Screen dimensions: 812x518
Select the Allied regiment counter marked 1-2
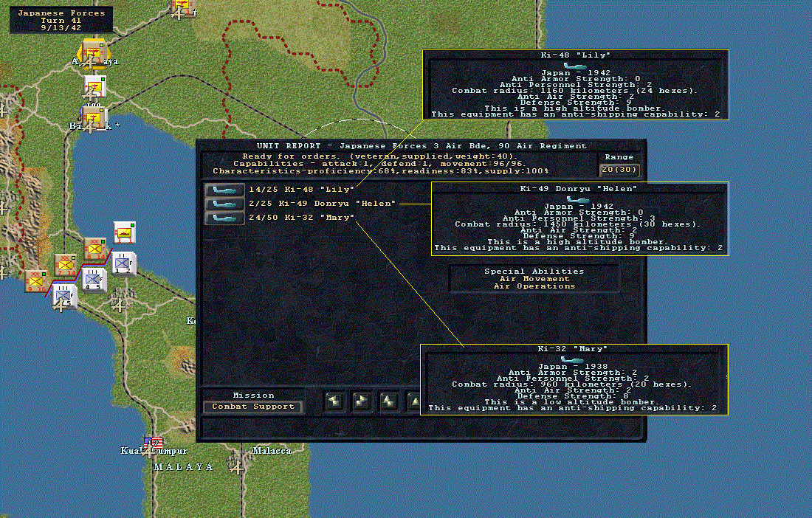click(x=124, y=264)
